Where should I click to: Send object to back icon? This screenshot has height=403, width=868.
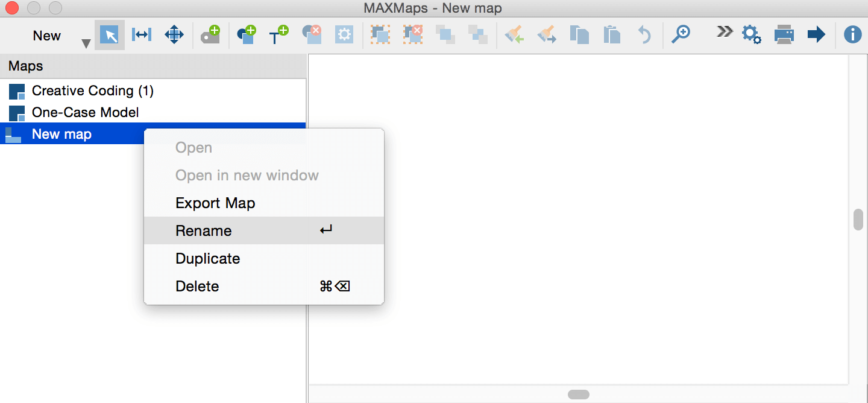478,35
